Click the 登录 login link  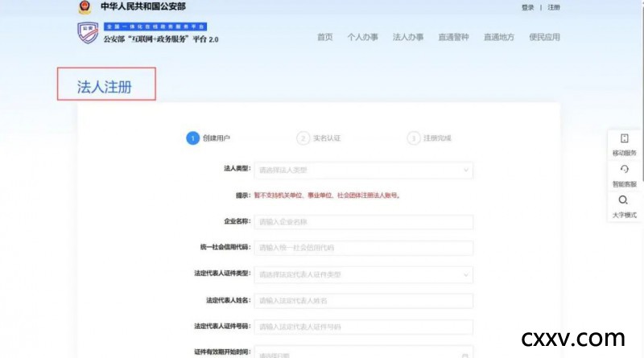point(527,7)
